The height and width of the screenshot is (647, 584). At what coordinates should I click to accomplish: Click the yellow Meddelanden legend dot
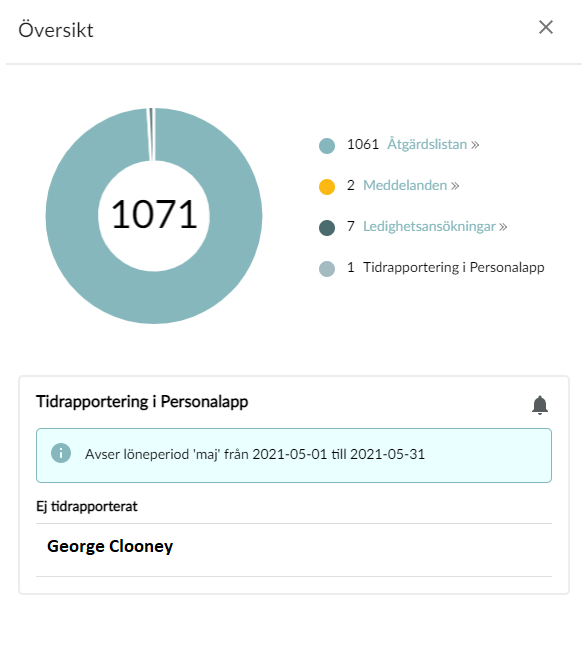327,187
